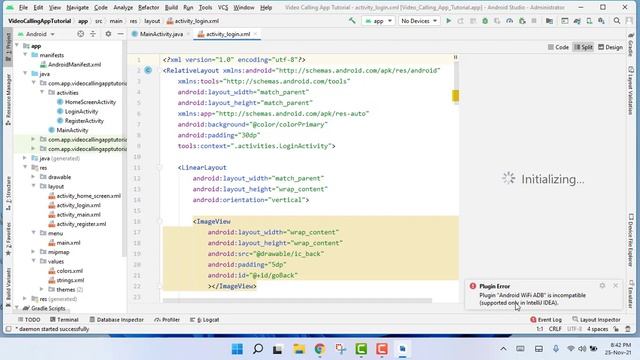Toggle the Structure side panel
Viewport: 640px width, 360px height.
pos(8,193)
